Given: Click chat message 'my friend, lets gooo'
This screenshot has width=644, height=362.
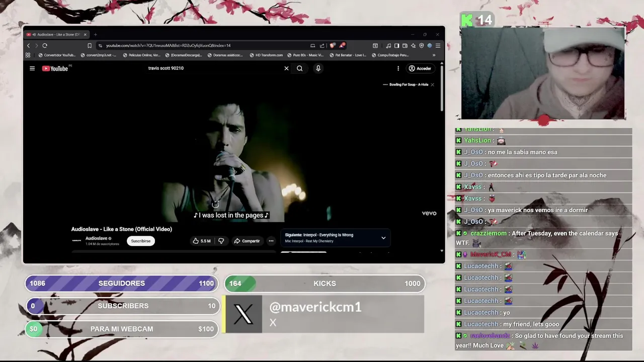Looking at the screenshot, I should pos(531,324).
